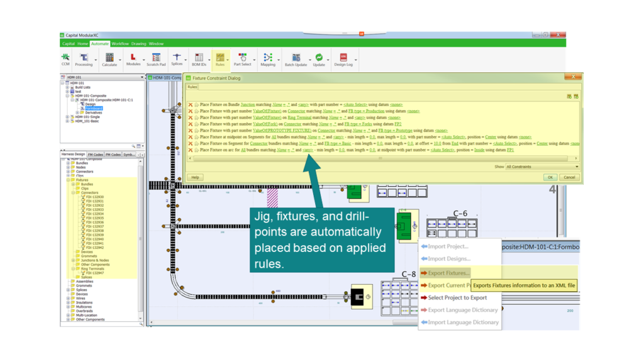Collapse the Connectors folder under Fixtures
The height and width of the screenshot is (362, 644).
pyautogui.click(x=73, y=192)
